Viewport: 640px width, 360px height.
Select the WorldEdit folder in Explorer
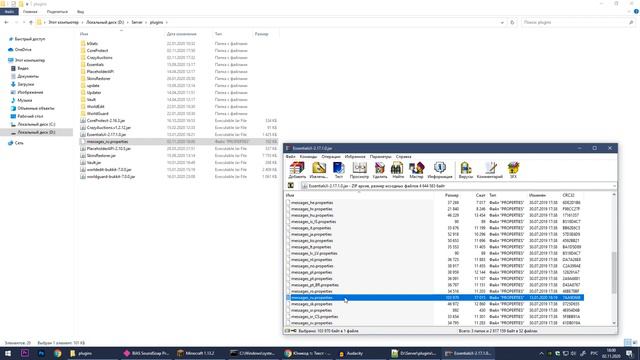[x=96, y=107]
